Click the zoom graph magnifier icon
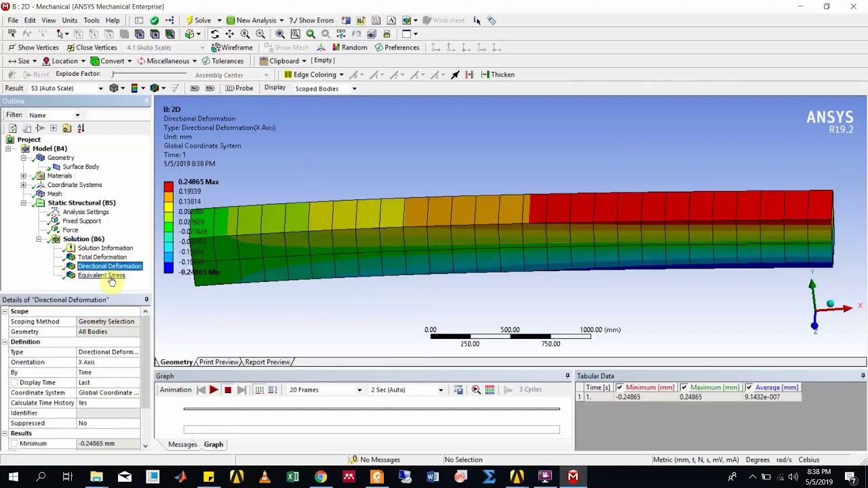Viewport: 868px width, 488px height. pos(476,390)
